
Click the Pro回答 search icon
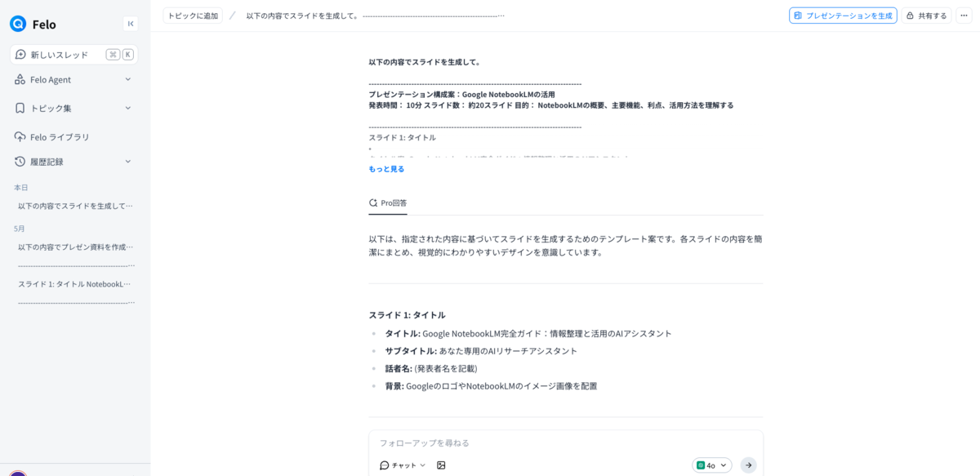pyautogui.click(x=373, y=202)
